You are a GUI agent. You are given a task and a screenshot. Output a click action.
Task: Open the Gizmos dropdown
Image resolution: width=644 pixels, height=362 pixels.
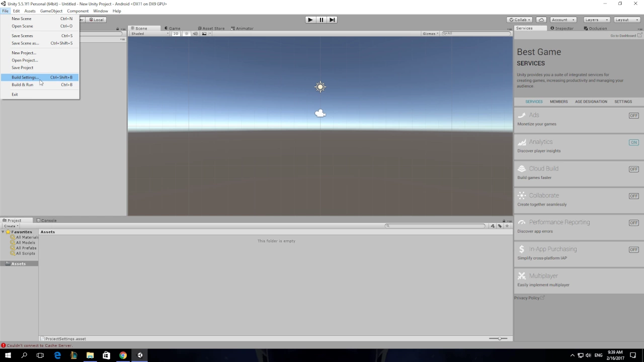431,34
